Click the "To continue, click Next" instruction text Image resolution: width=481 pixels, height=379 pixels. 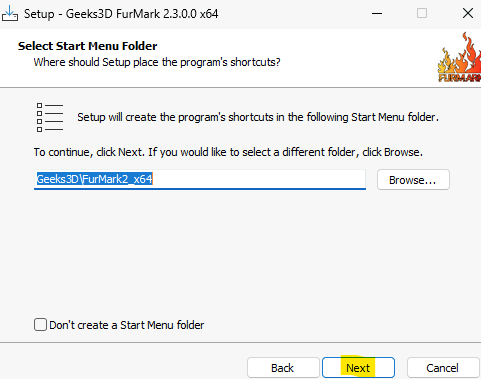coord(228,152)
